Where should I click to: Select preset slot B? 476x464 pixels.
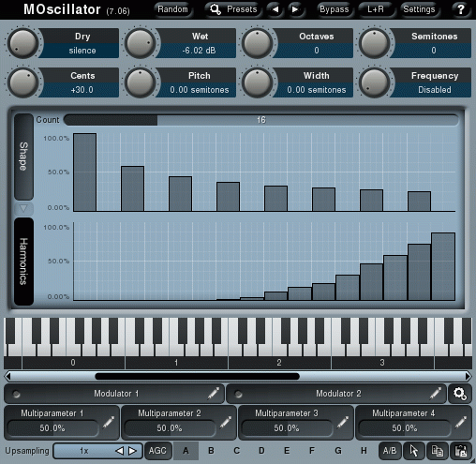(211, 451)
